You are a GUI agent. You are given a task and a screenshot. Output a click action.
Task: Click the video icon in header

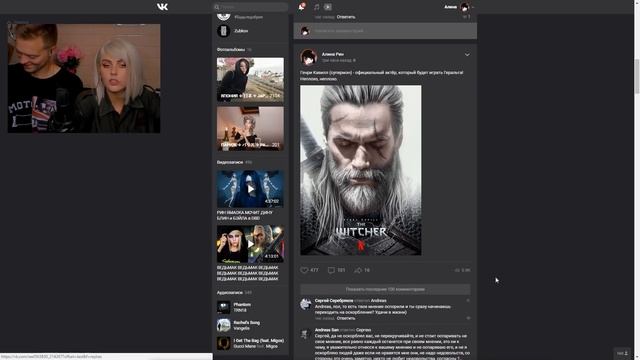pos(328,7)
